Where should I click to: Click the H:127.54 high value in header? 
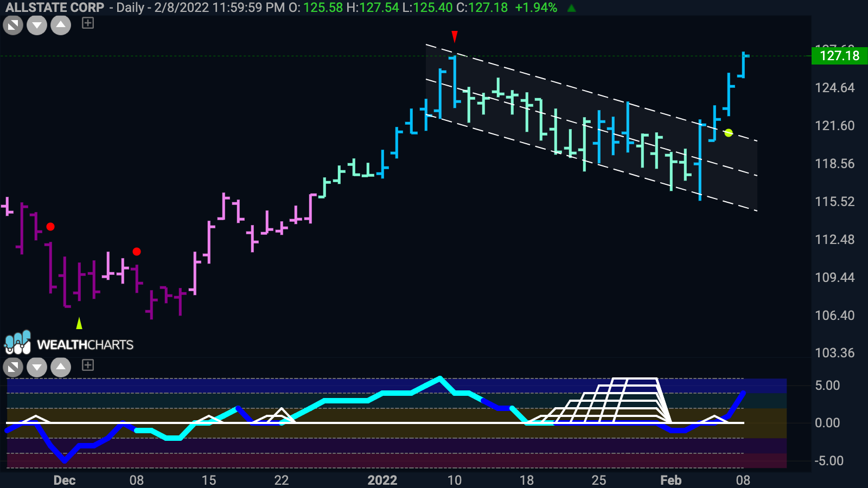point(373,8)
